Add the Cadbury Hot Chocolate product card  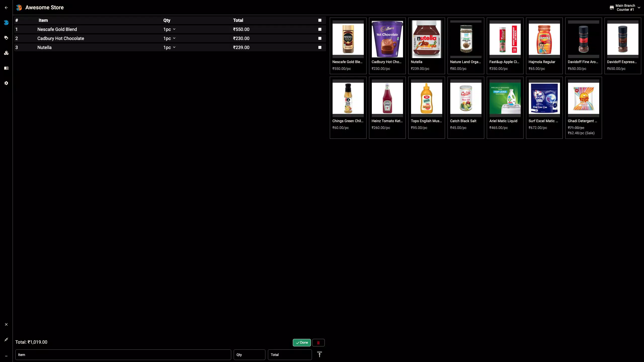(x=387, y=46)
